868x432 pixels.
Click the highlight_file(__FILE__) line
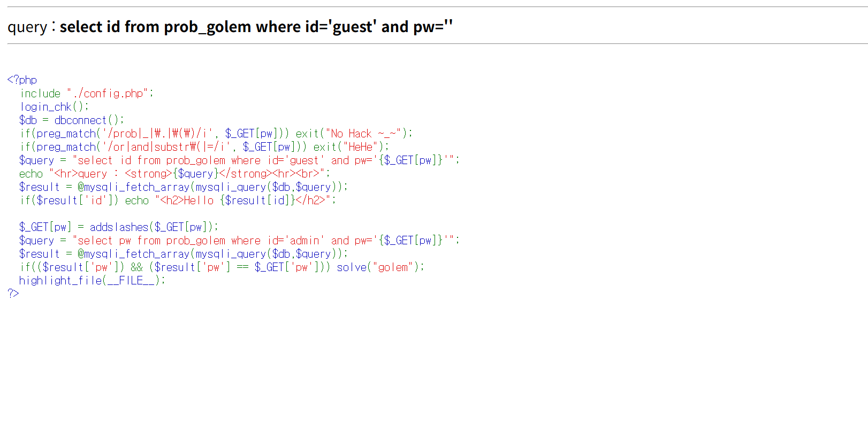[x=92, y=281]
